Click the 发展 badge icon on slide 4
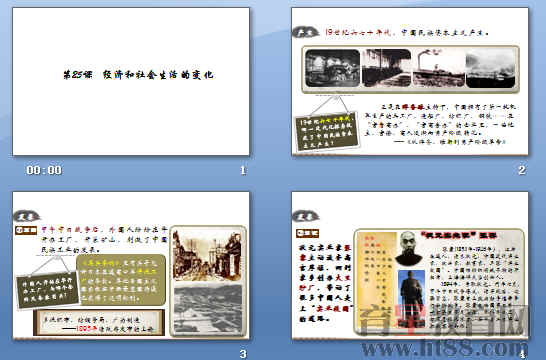Viewport: 546px width, 360px height. coord(305,216)
